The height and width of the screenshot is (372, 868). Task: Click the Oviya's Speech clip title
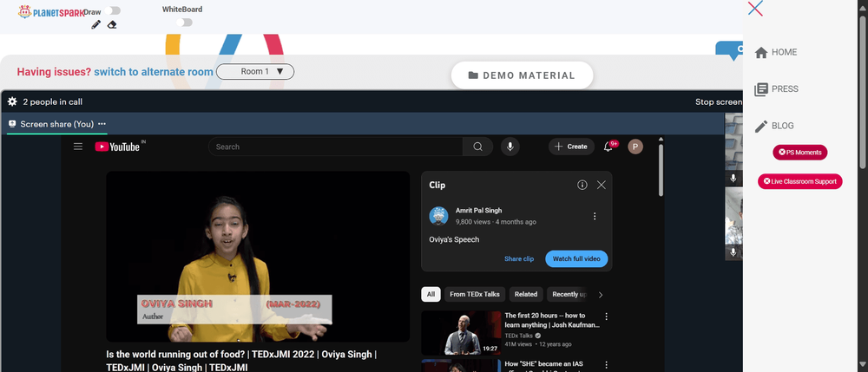point(454,240)
